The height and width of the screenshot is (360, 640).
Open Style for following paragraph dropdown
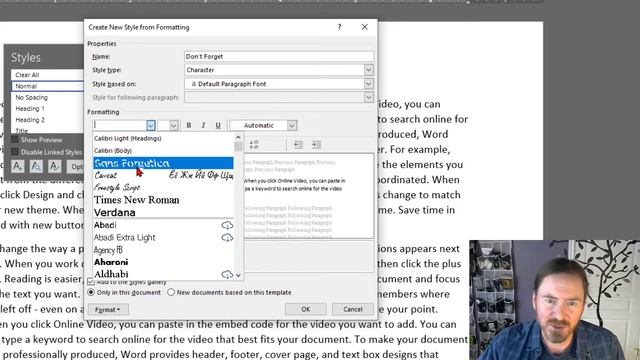(368, 97)
